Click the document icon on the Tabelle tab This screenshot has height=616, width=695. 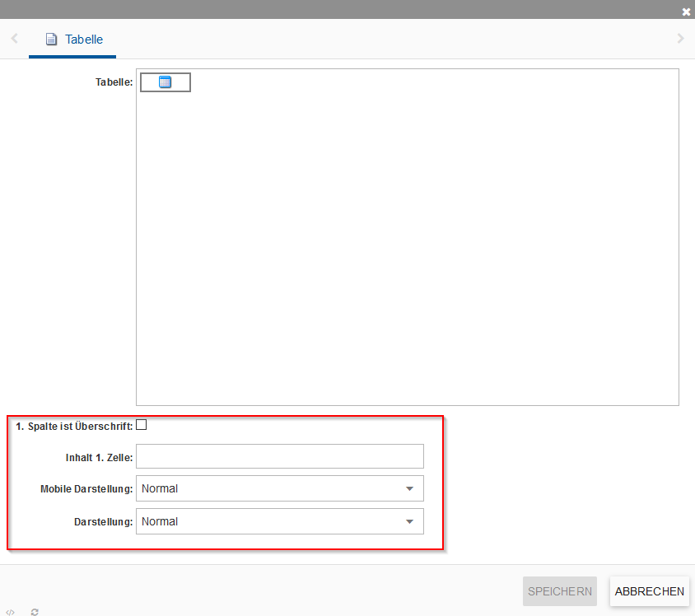pyautogui.click(x=51, y=40)
